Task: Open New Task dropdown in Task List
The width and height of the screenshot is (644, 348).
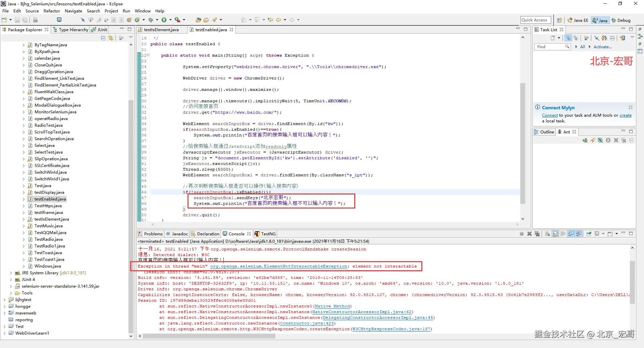Action: 559,38
